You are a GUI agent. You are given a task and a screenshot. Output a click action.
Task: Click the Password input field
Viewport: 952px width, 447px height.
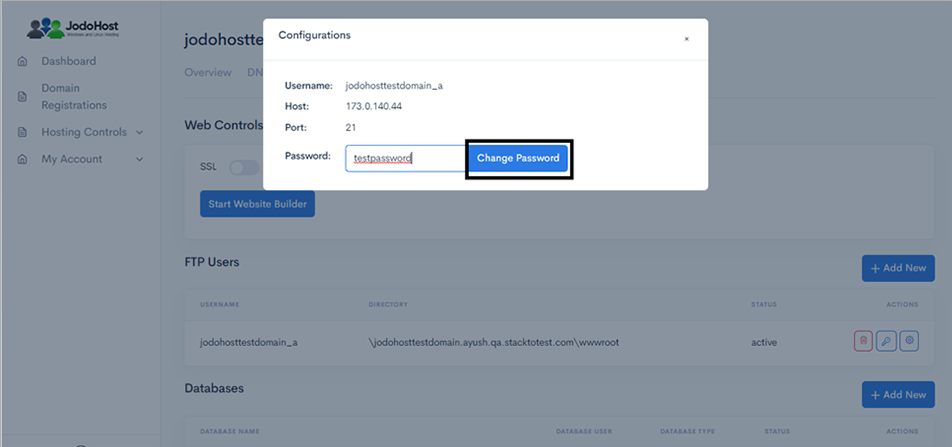tap(407, 159)
